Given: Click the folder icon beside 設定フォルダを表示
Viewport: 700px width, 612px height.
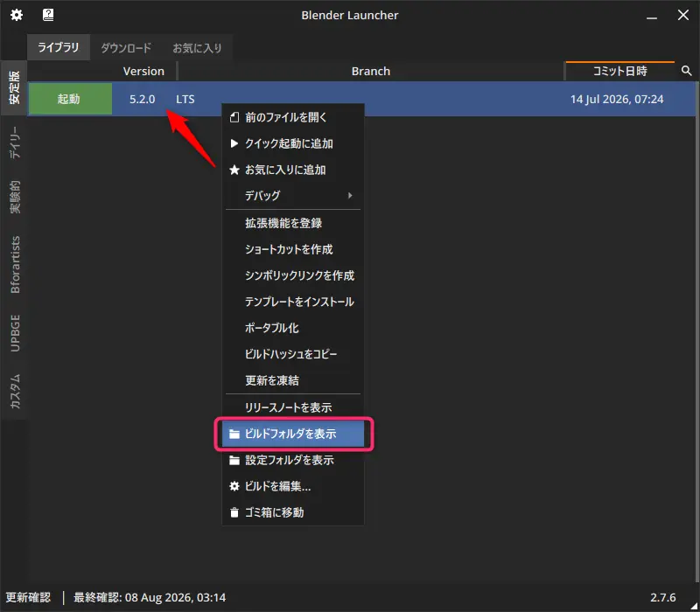Looking at the screenshot, I should (x=234, y=461).
